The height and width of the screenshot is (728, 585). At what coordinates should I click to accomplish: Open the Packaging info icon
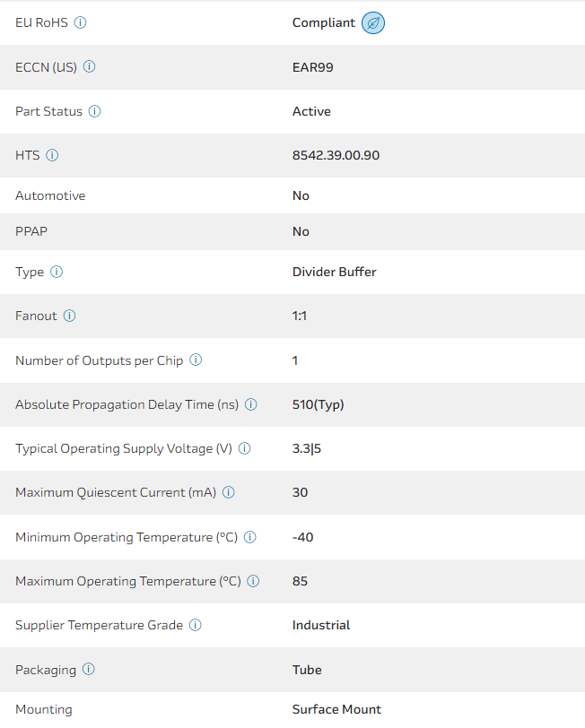[x=89, y=670]
